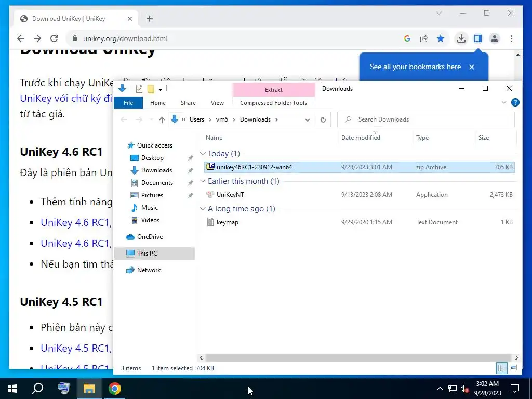Open the Compressed Folder Tools tab
This screenshot has height=399, width=532.
point(273,103)
